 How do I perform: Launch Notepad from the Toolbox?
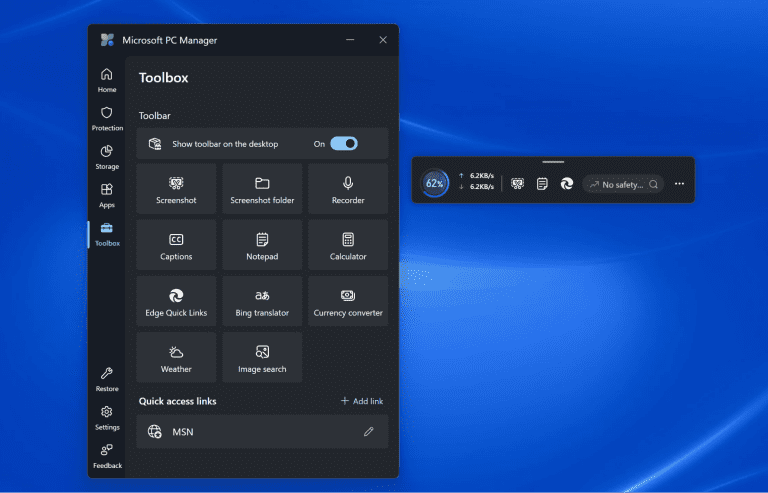(x=262, y=245)
